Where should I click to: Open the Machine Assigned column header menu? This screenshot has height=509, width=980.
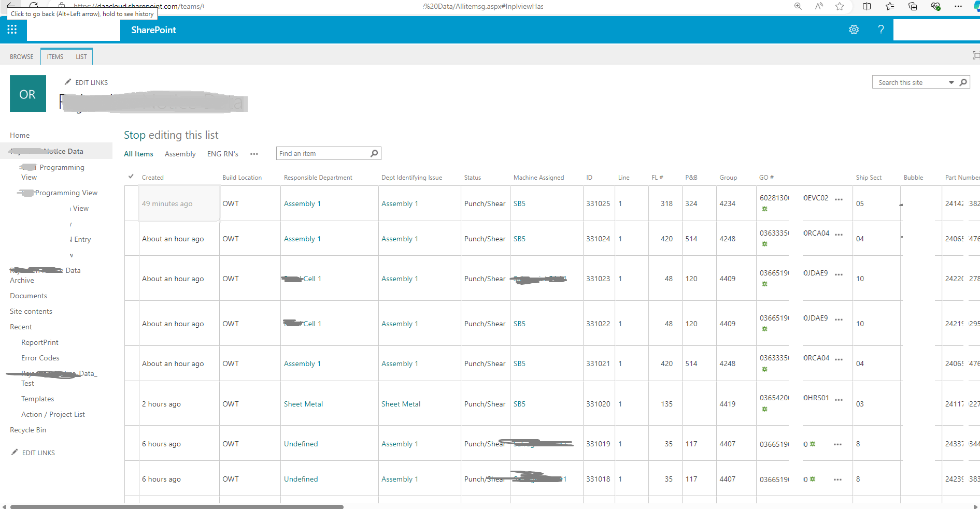coord(538,177)
